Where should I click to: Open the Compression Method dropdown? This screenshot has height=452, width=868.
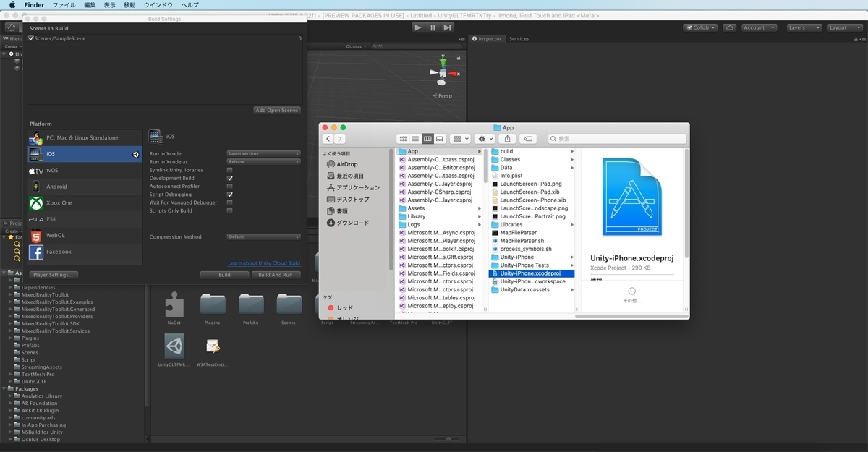coord(263,236)
